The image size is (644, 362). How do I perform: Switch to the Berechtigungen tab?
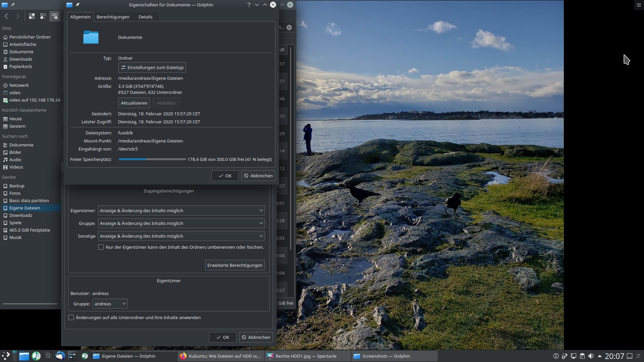click(113, 17)
